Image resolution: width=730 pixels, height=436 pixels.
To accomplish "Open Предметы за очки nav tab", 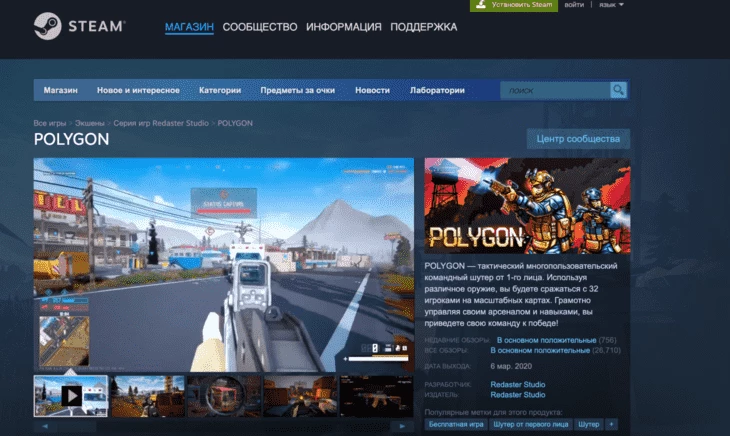I will pyautogui.click(x=297, y=90).
